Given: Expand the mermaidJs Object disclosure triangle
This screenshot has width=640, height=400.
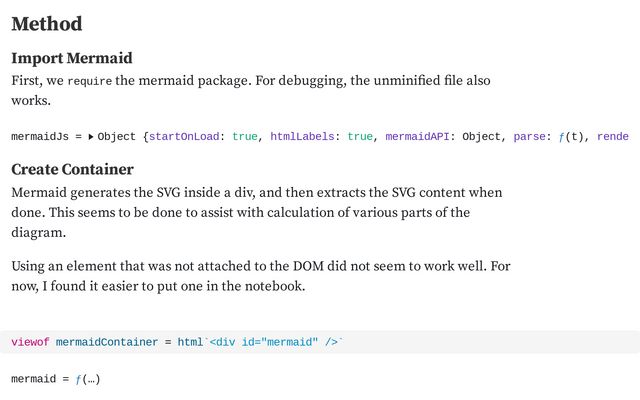Looking at the screenshot, I should (x=91, y=137).
